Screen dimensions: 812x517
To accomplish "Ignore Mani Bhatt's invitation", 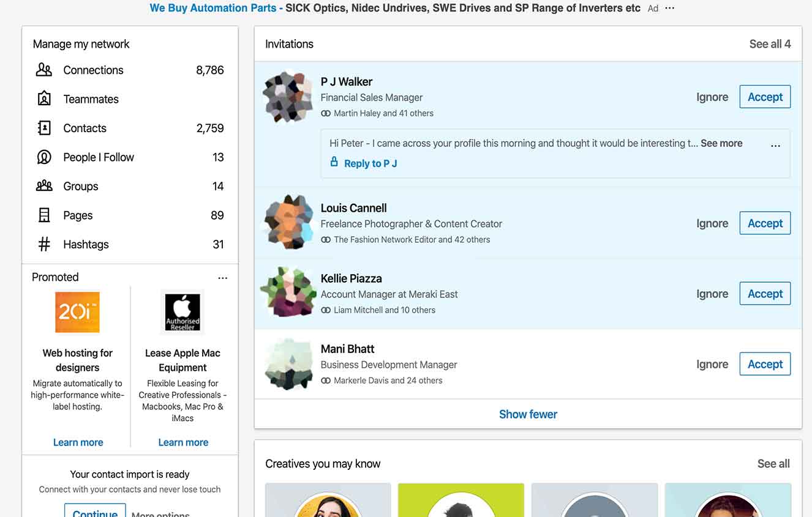I will tap(712, 364).
